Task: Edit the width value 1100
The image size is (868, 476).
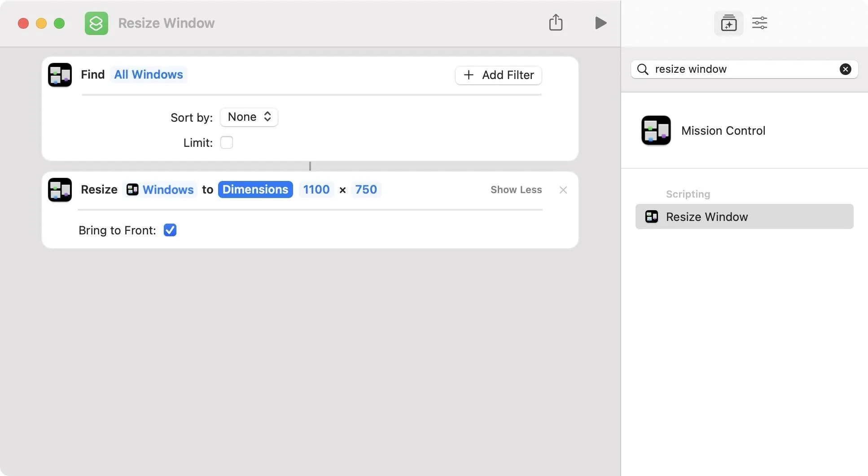Action: 316,190
